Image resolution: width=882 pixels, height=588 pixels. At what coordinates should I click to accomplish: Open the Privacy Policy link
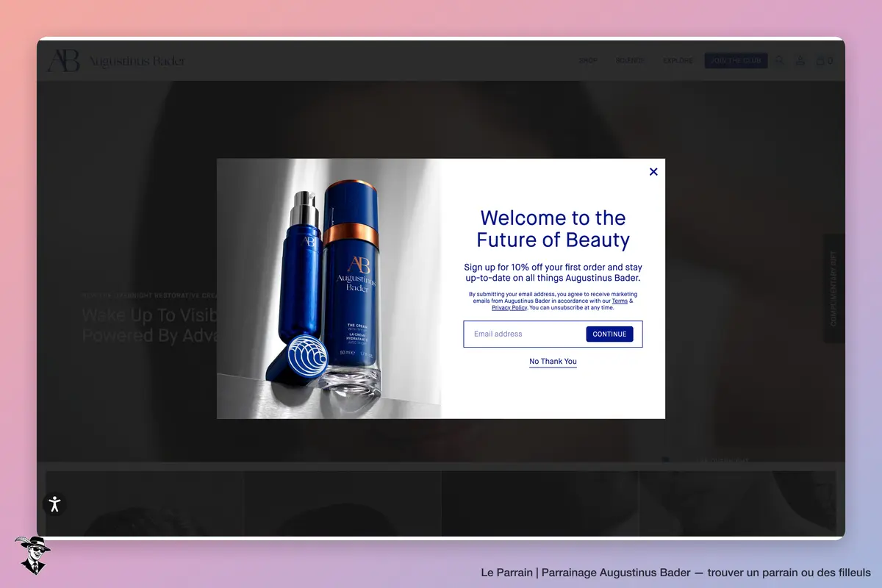point(509,308)
